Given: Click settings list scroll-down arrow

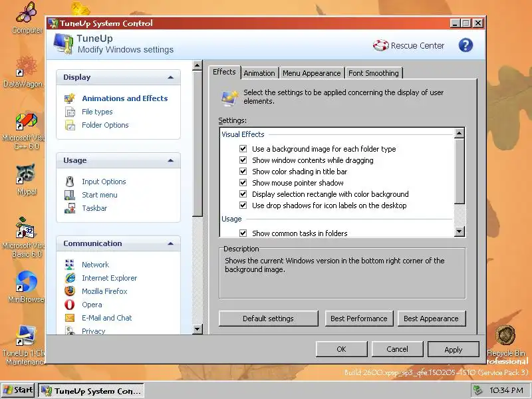Looking at the screenshot, I should tap(459, 231).
